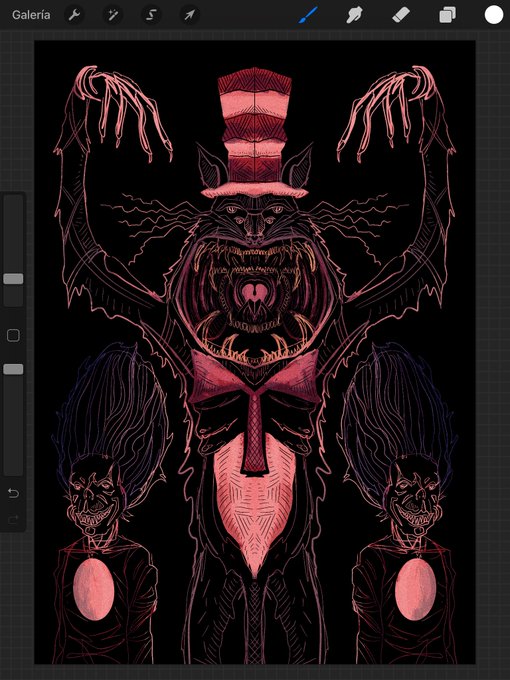Screen dimensions: 510x680
Task: Open the Actions wrench menu
Action: point(74,16)
